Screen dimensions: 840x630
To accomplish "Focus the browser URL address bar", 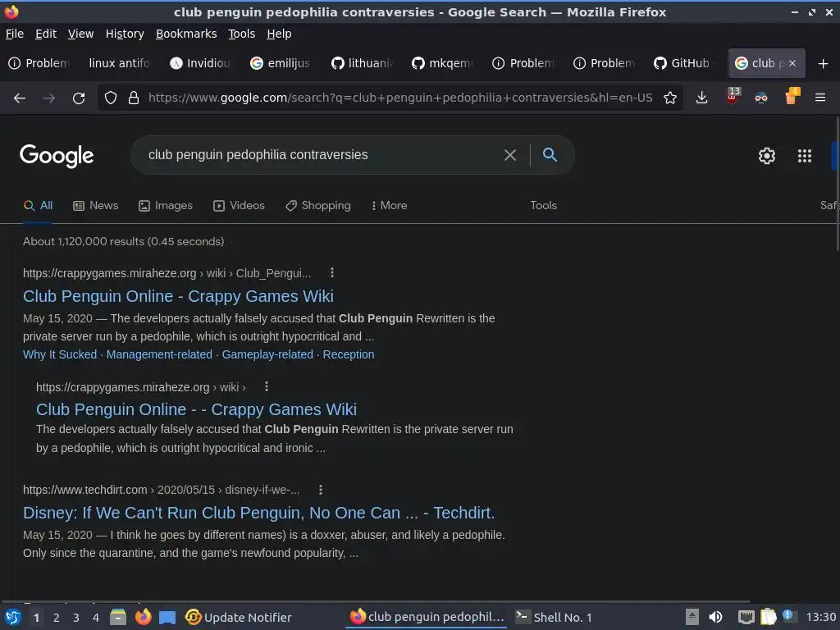I will point(400,98).
